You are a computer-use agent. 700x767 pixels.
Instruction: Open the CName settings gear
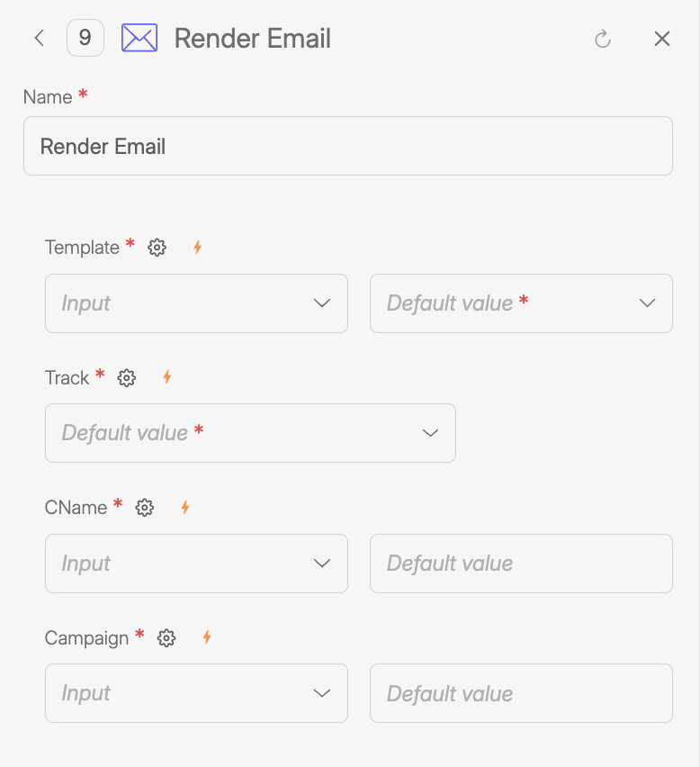click(145, 507)
